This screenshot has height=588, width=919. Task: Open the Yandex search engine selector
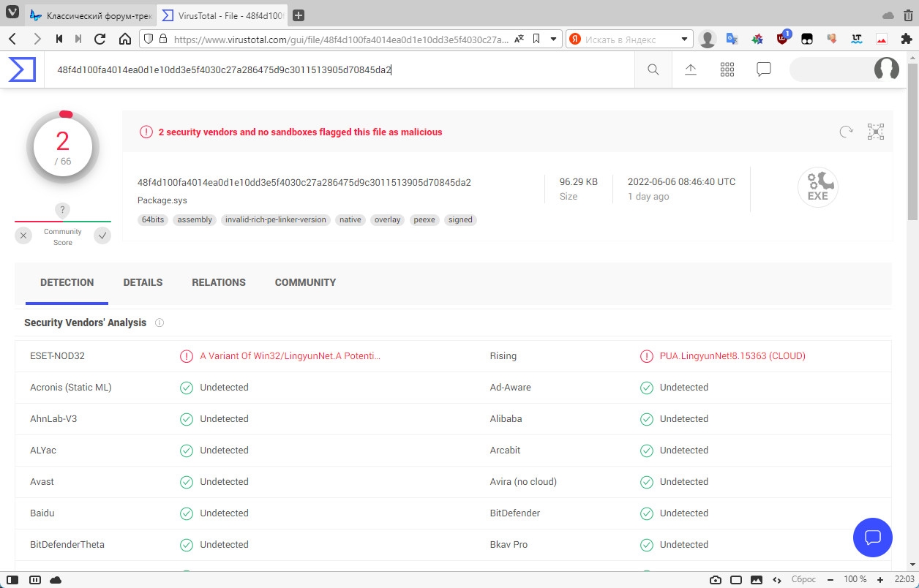(575, 39)
